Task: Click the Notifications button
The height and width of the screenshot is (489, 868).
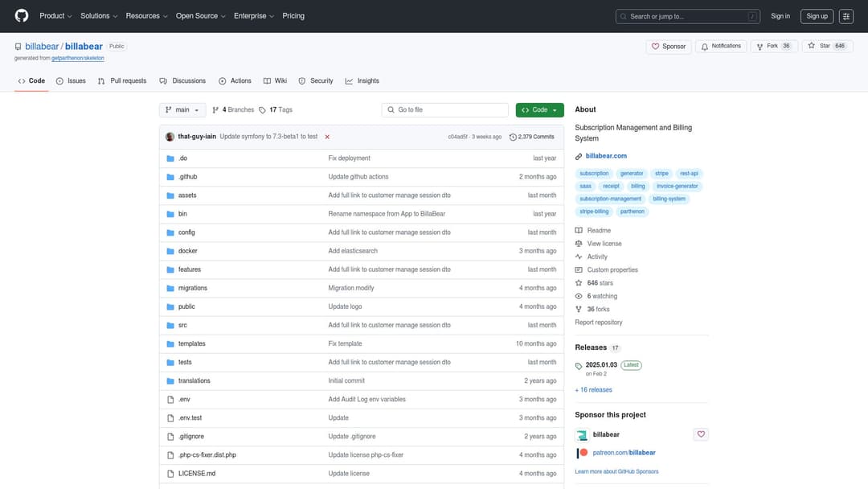Action: (721, 47)
